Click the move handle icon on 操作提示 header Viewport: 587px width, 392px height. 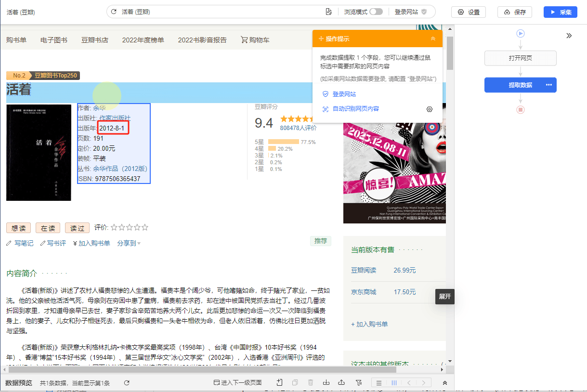321,39
